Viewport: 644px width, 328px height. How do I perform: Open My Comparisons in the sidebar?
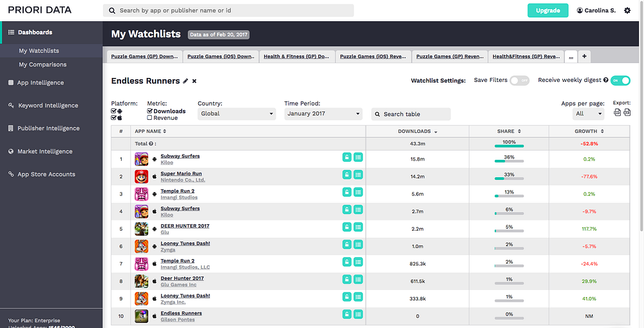43,64
